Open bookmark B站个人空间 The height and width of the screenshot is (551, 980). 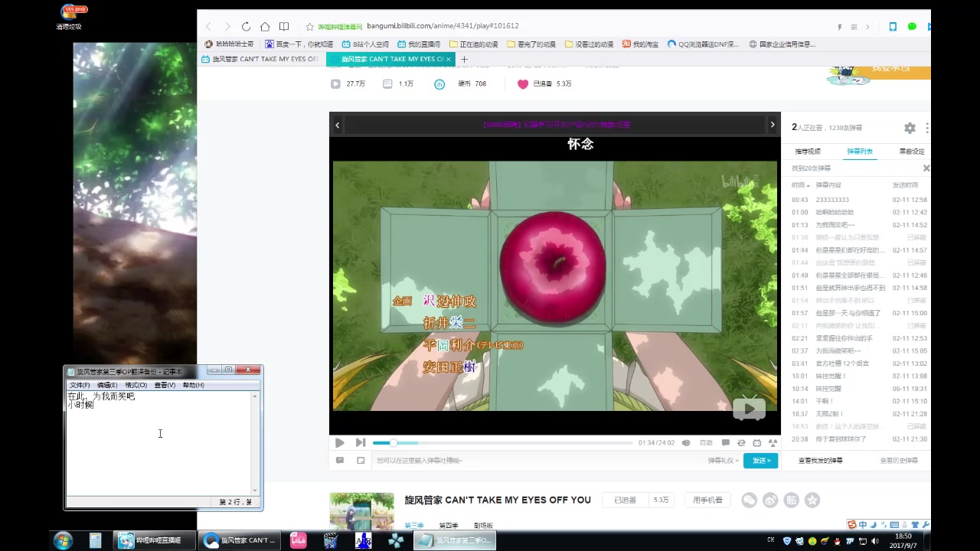click(x=365, y=44)
